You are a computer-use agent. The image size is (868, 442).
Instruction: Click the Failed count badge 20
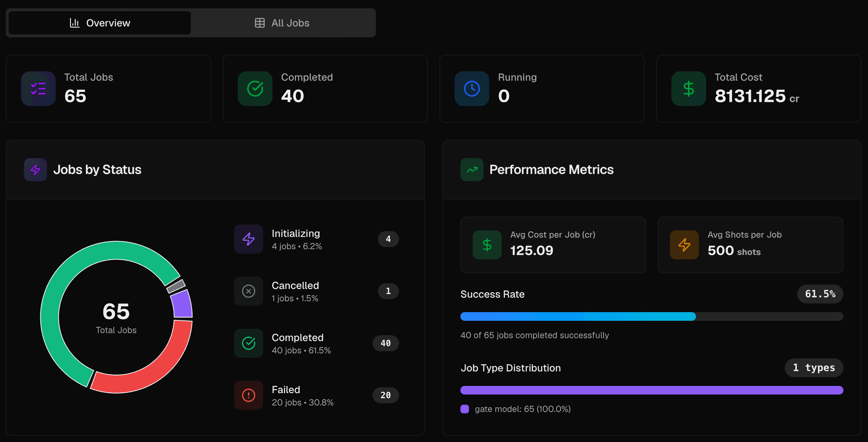pyautogui.click(x=386, y=395)
